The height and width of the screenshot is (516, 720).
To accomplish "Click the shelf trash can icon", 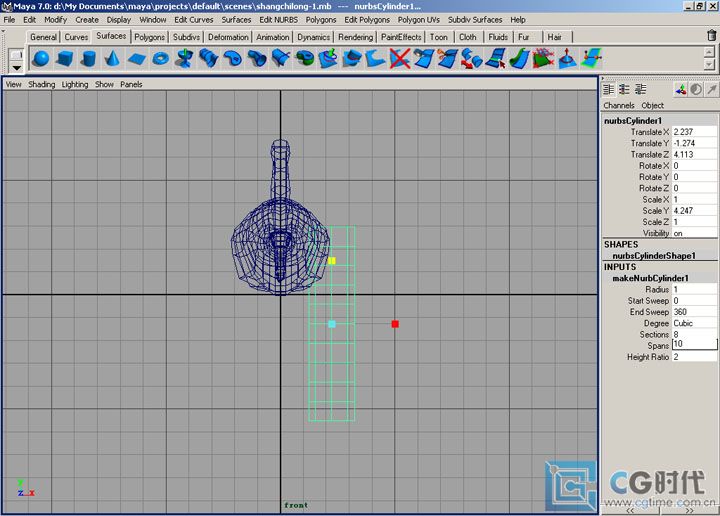I will point(711,35).
